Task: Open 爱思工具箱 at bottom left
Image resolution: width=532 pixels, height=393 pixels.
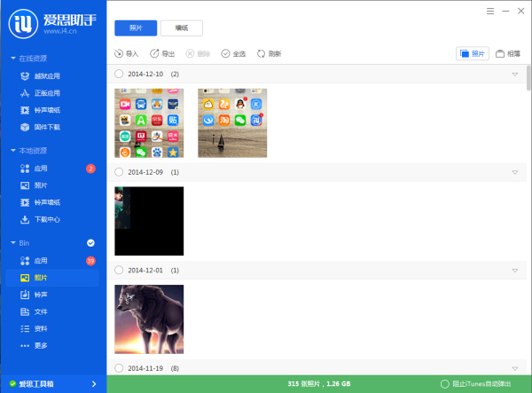Action: (x=49, y=383)
